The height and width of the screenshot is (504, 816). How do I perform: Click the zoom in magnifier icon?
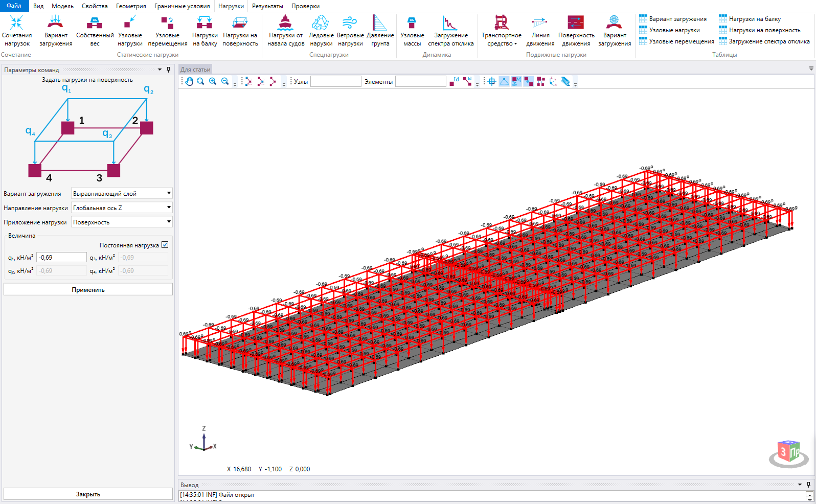(213, 81)
